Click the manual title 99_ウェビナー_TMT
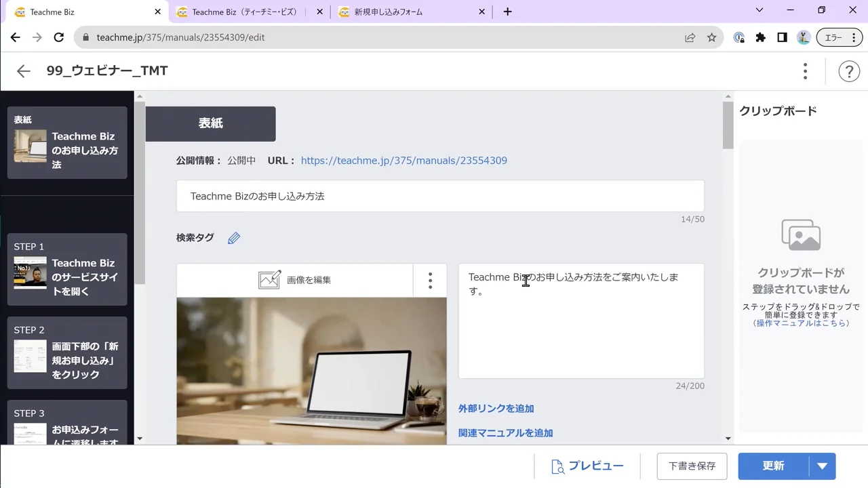The width and height of the screenshot is (868, 488). 107,71
